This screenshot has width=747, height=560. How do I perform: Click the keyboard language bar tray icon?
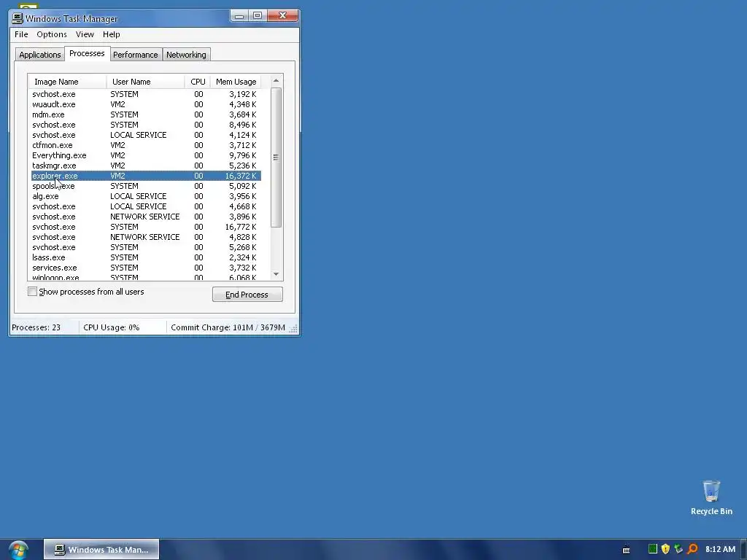(x=627, y=550)
